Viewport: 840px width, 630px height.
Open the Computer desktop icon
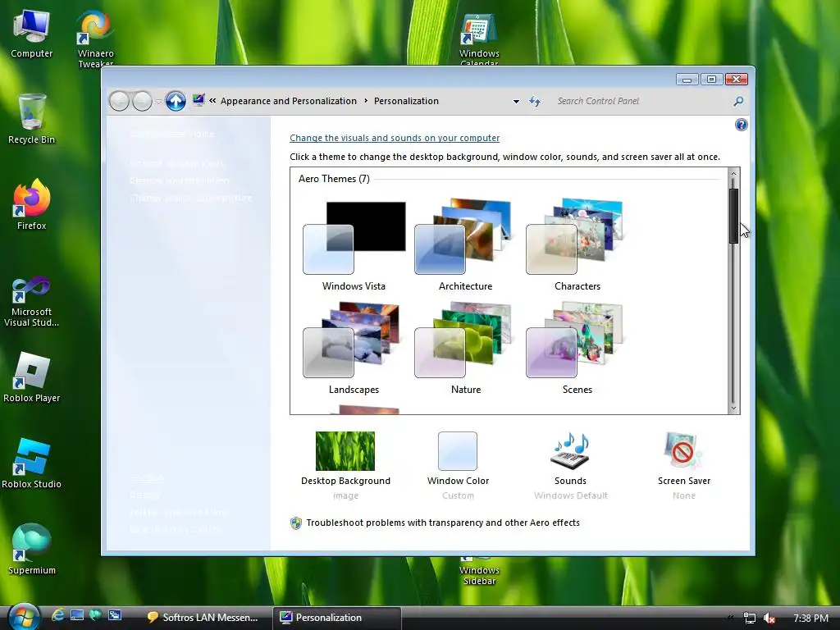point(32,34)
